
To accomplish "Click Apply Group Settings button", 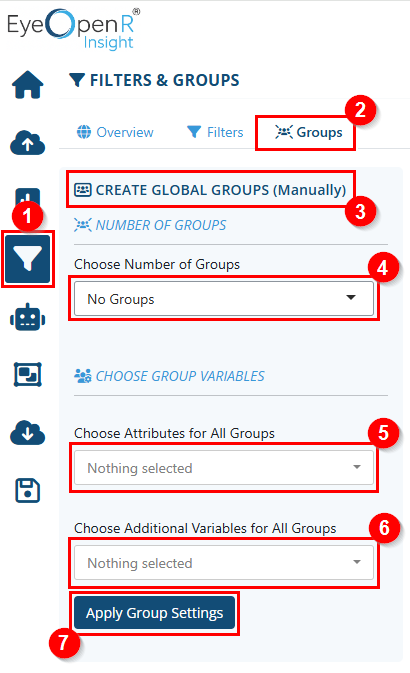I will pyautogui.click(x=155, y=612).
